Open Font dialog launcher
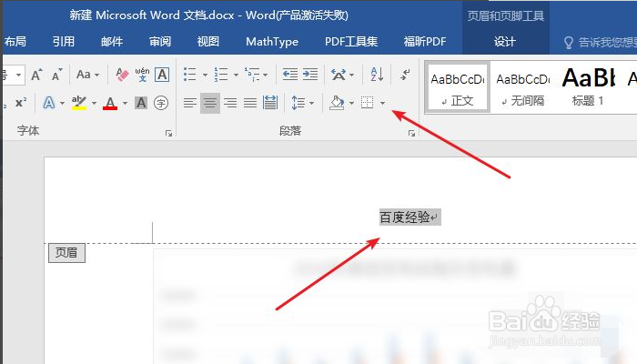Viewport: 637px width, 364px height. [x=168, y=133]
